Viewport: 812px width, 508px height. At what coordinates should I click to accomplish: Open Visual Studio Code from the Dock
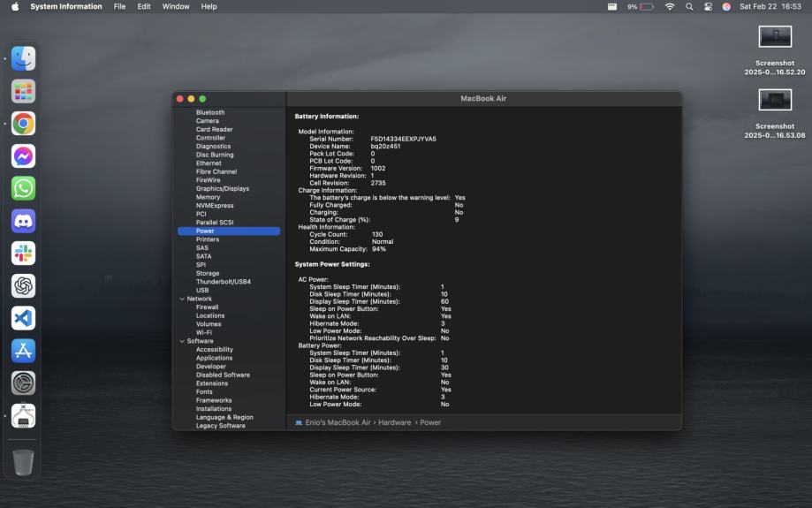pos(23,318)
